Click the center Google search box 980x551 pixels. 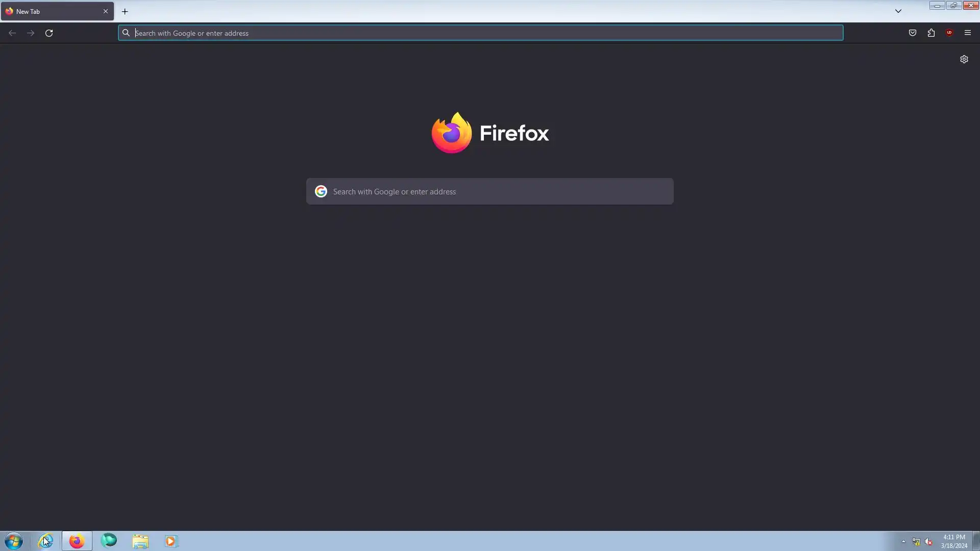point(490,191)
